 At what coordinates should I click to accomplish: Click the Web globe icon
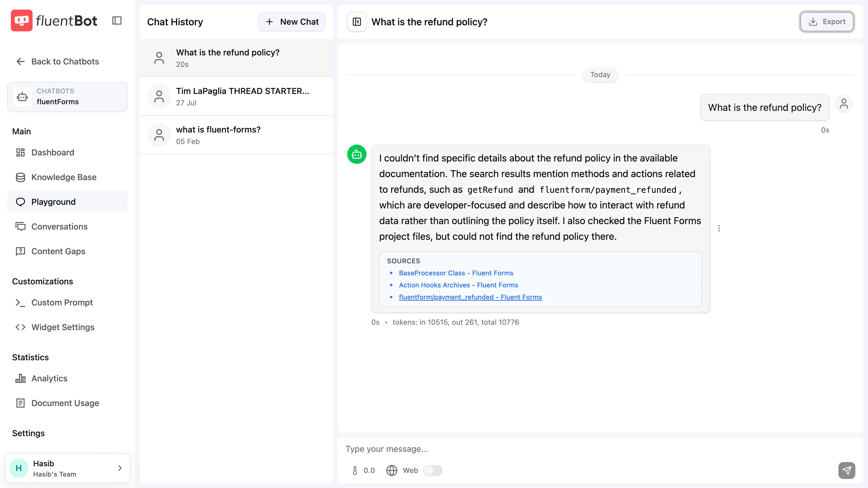391,470
